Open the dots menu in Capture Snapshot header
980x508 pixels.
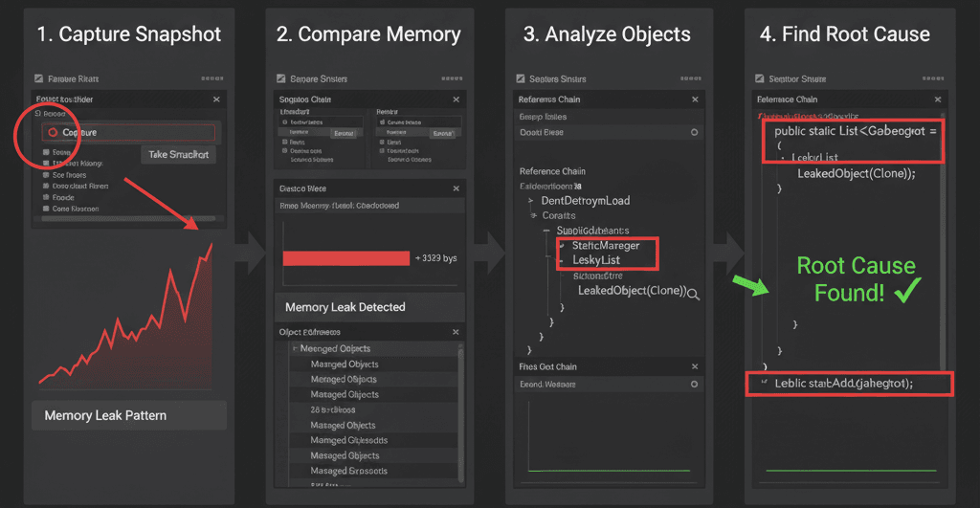(x=212, y=78)
